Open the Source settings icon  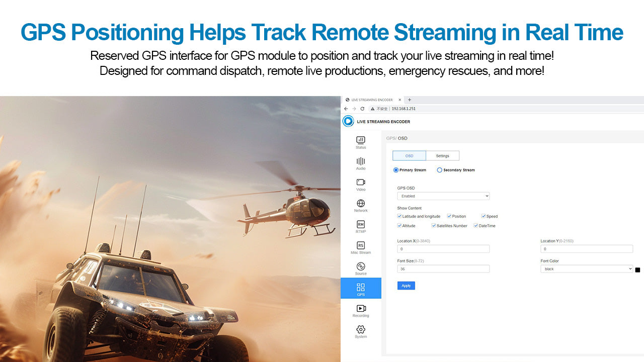(x=361, y=266)
